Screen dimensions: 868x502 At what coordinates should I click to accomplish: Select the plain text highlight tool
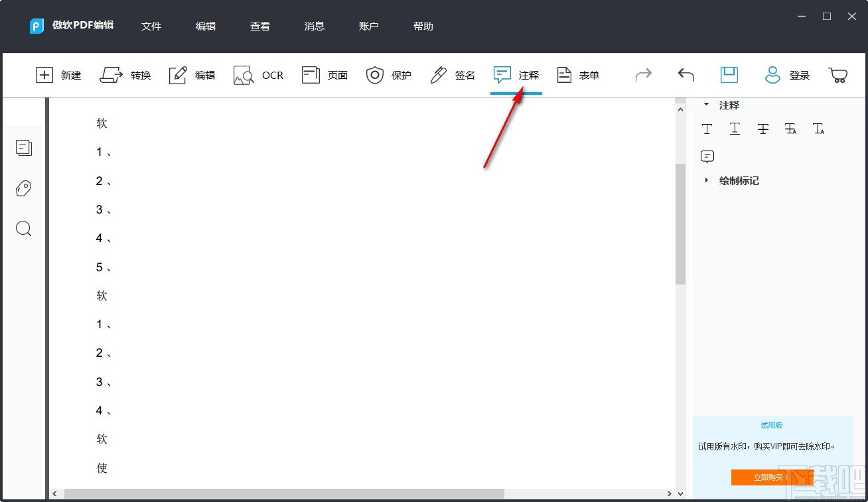707,129
